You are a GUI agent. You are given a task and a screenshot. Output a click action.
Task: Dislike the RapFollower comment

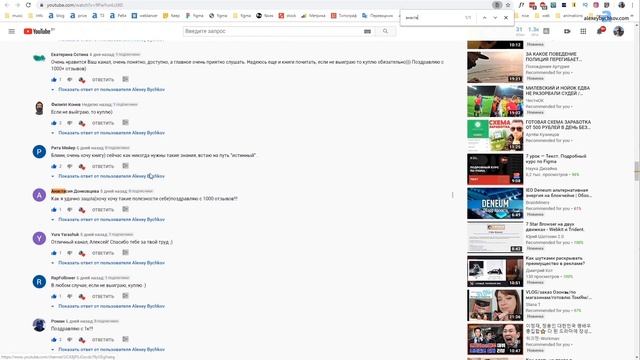point(69,296)
